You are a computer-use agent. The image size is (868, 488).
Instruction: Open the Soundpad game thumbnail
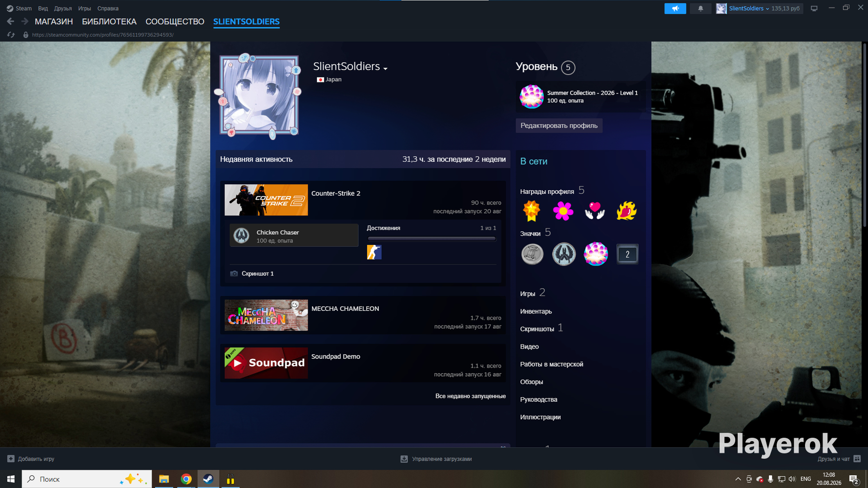tap(266, 363)
